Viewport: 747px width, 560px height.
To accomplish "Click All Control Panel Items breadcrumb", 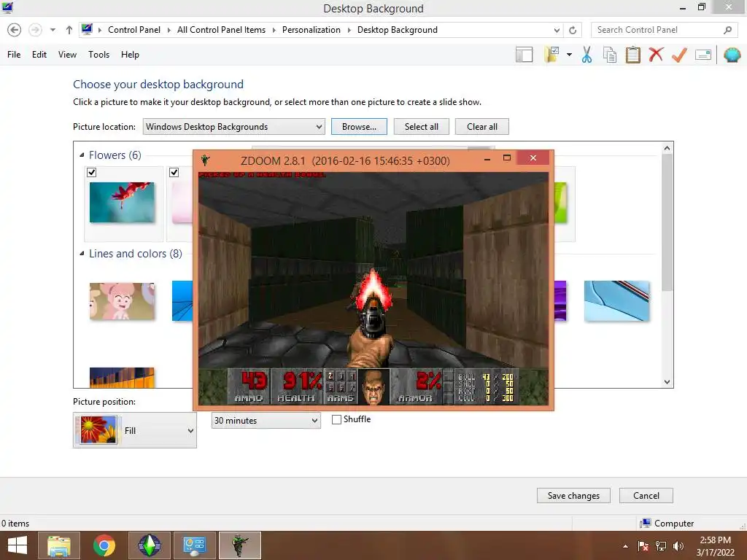I will [221, 30].
